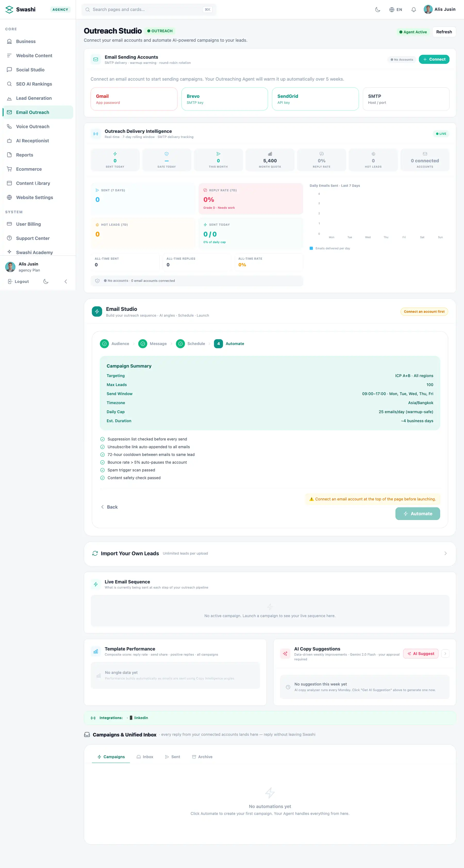Click the Swashi logo icon
The width and height of the screenshot is (464, 868).
9,10
